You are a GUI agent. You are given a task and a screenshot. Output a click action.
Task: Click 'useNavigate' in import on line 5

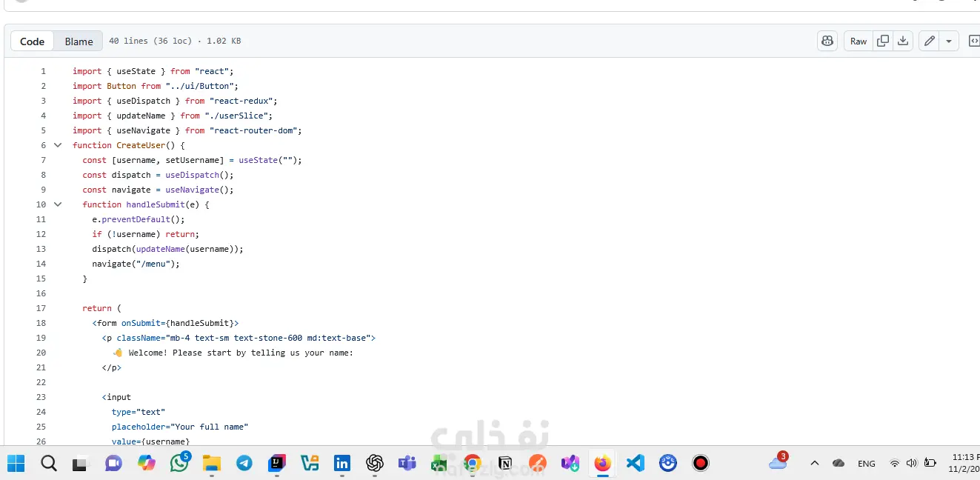[143, 130]
